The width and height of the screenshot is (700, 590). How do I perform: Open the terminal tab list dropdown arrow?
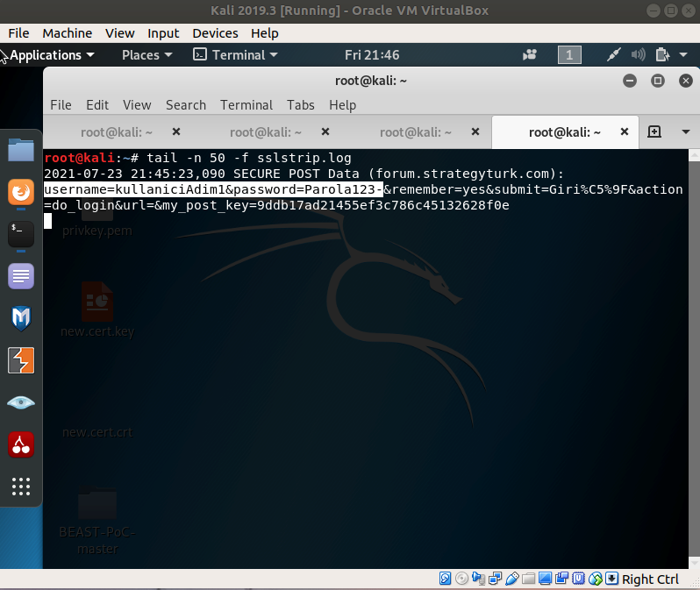click(686, 132)
